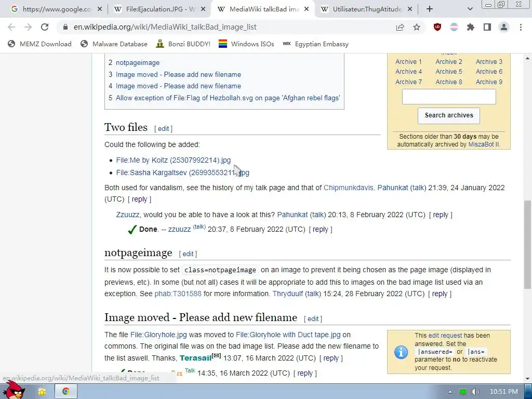Open File:Gloryhole.jpg link
The image size is (532, 399).
click(x=158, y=335)
